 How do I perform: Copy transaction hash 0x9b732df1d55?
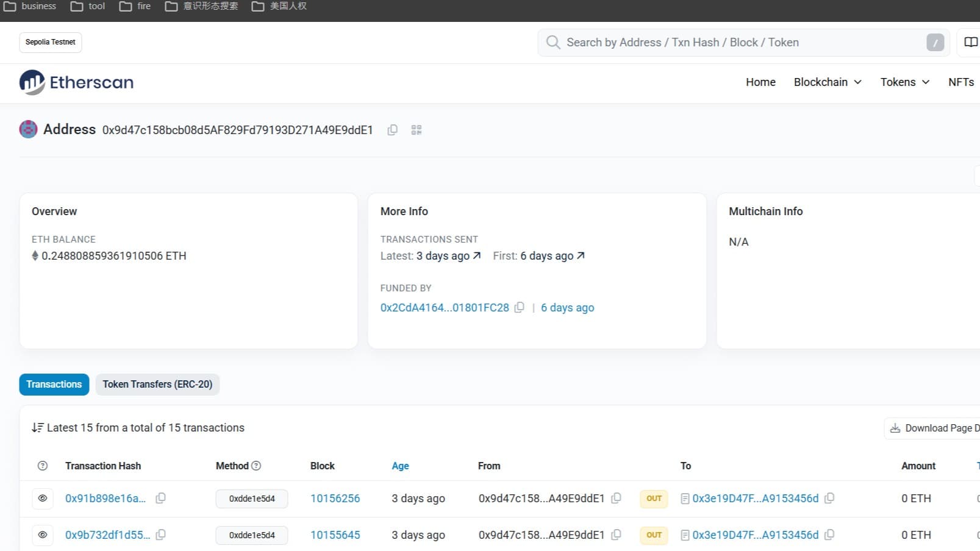pos(161,535)
